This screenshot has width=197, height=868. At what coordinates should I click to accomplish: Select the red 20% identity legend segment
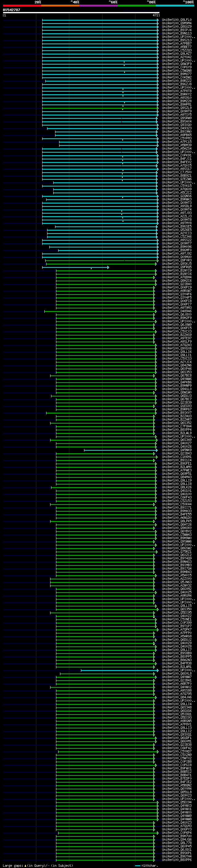click(x=22, y=6)
